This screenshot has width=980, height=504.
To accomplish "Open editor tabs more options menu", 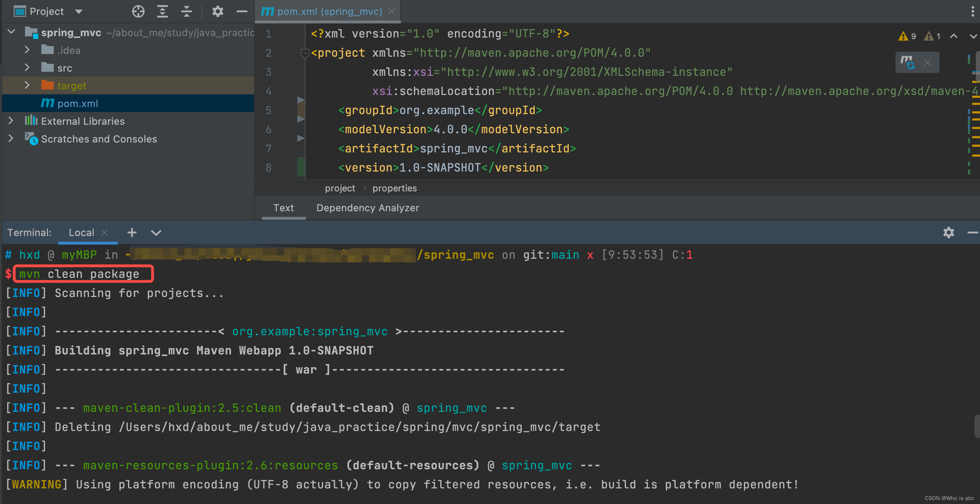I will [973, 11].
